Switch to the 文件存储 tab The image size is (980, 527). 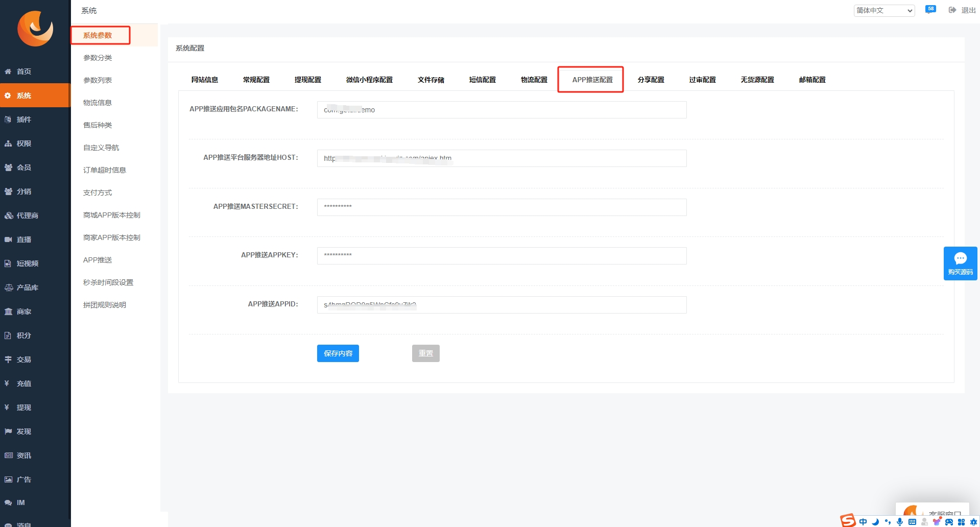(x=431, y=80)
